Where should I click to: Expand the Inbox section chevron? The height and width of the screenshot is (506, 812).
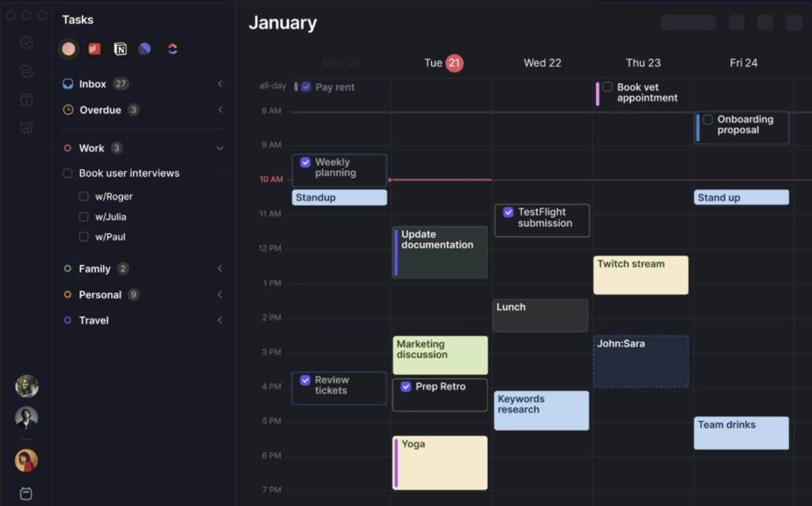[220, 84]
